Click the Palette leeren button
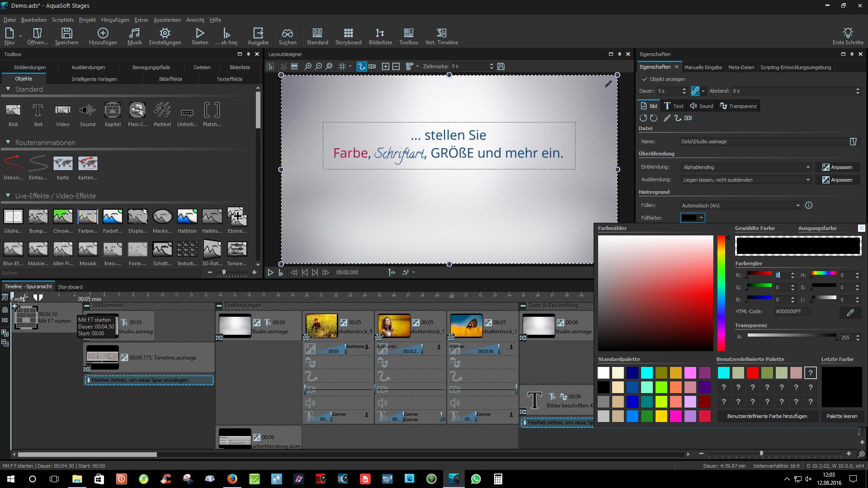The image size is (868, 488). pyautogui.click(x=842, y=416)
